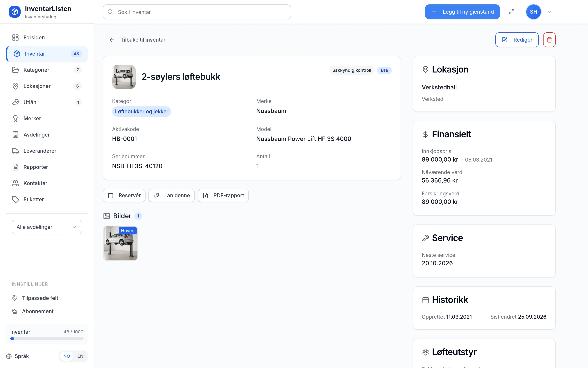Click the Tilpassede felt tags icon
Screen dimensions: 588x368
[15, 298]
